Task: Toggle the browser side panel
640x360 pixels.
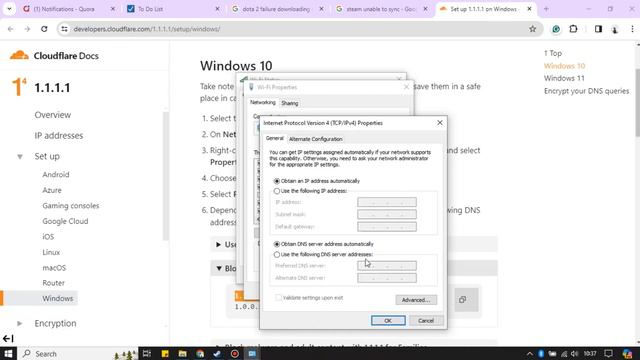Action: pos(598,29)
